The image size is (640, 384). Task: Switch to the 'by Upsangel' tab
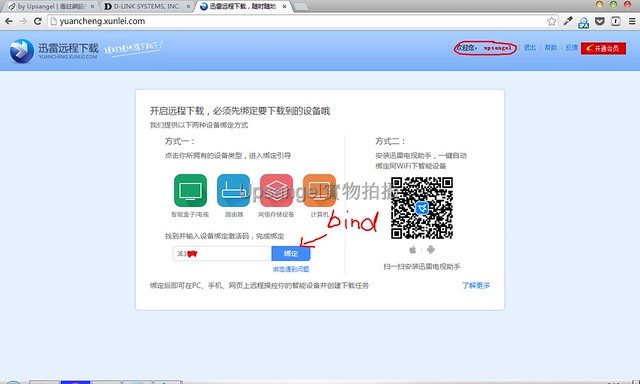click(x=51, y=7)
